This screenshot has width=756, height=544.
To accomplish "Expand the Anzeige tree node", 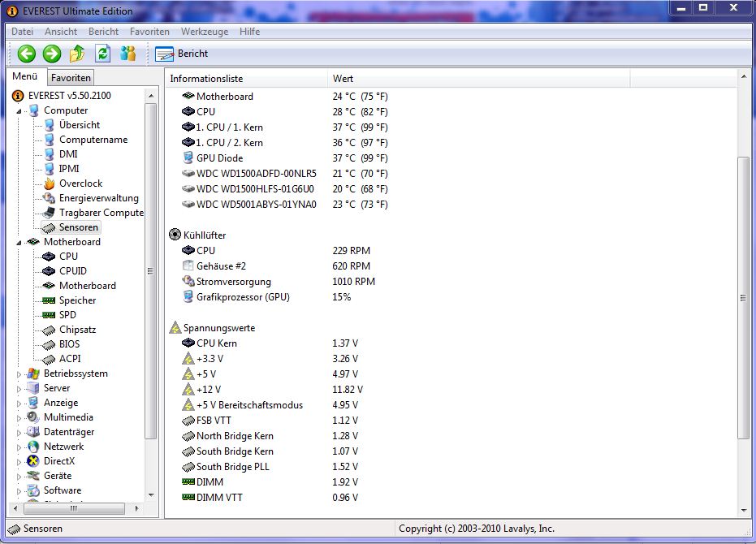I will 19,404.
